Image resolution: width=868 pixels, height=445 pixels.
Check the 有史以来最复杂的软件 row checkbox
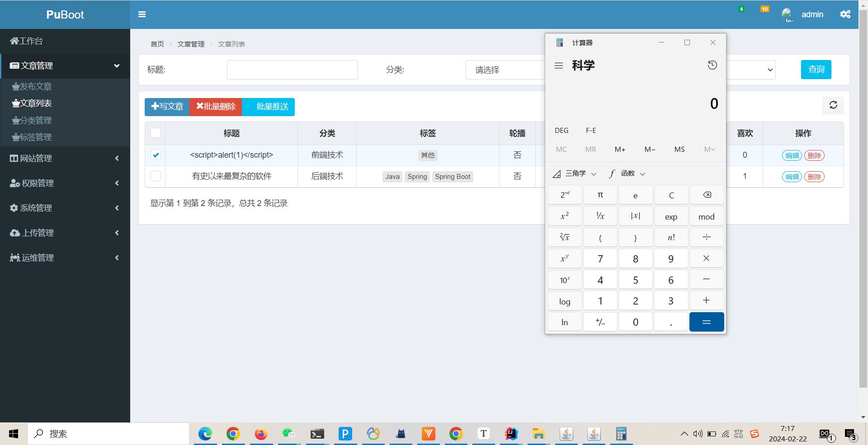(156, 176)
